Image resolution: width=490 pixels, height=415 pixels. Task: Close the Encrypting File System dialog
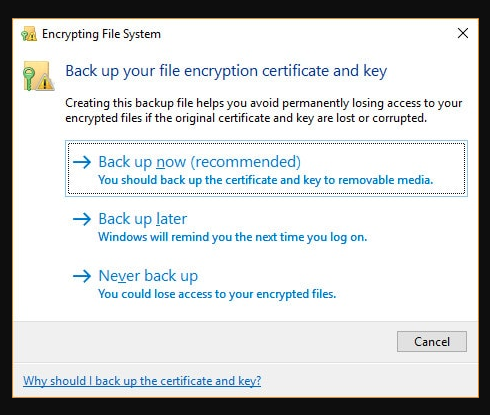coord(463,33)
